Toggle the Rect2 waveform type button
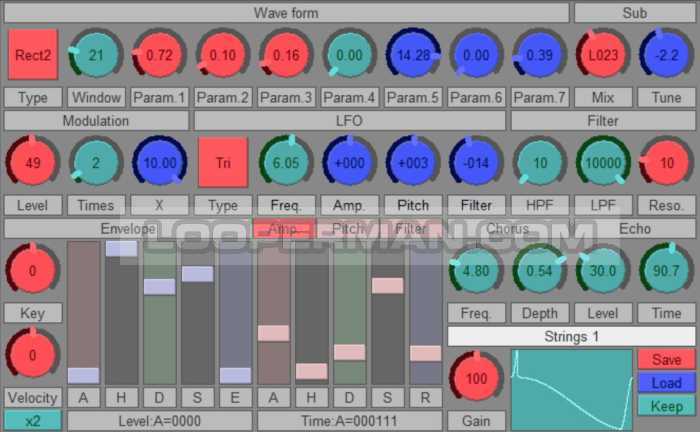The image size is (700, 432). (32, 55)
